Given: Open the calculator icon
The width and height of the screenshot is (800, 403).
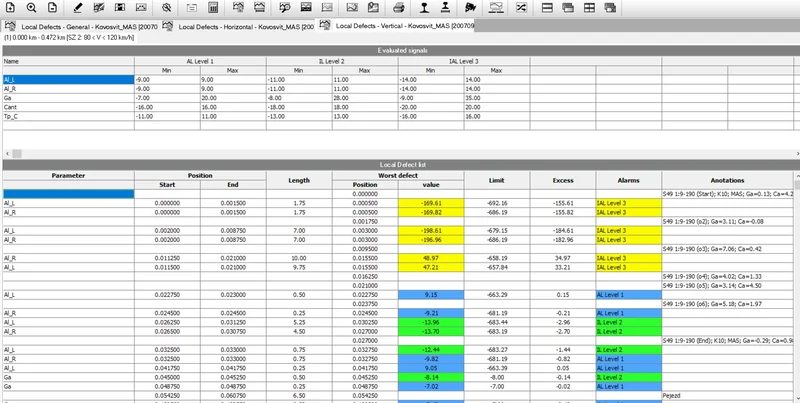Looking at the screenshot, I should tap(213, 8).
